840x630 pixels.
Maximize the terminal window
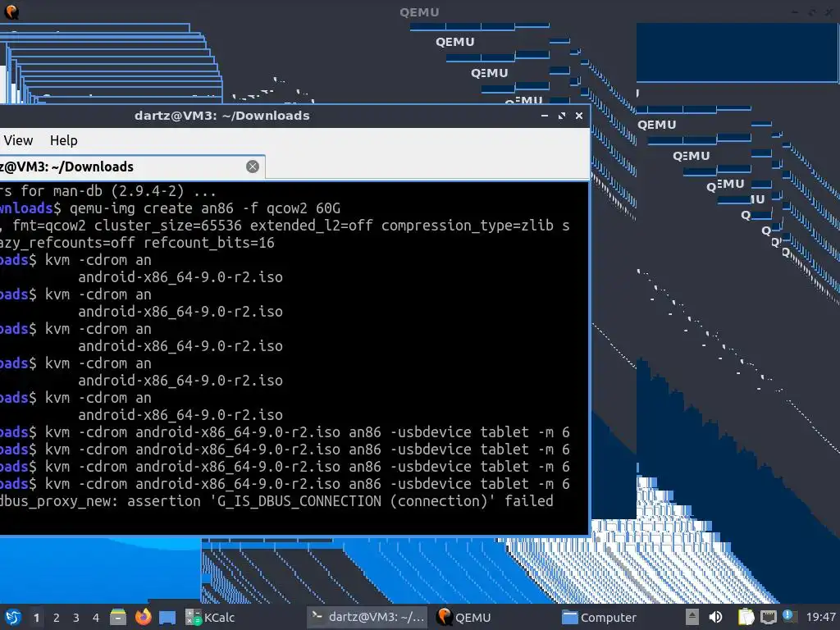[x=561, y=116]
